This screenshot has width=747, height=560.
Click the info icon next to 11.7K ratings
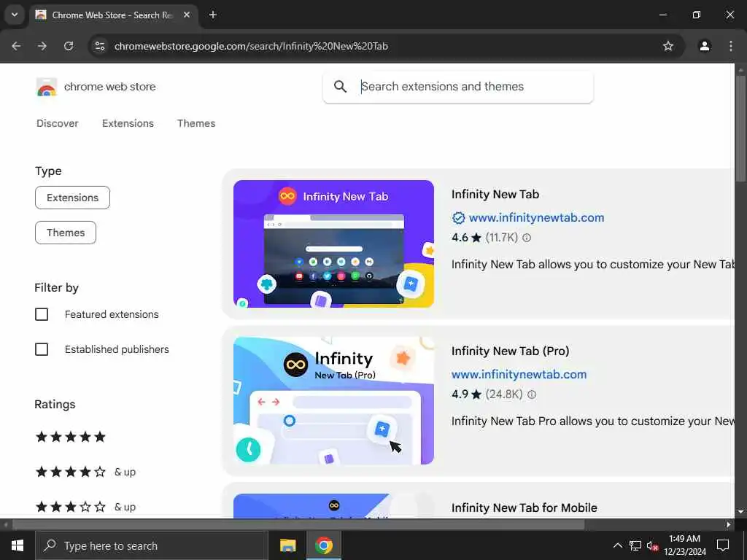click(x=527, y=238)
